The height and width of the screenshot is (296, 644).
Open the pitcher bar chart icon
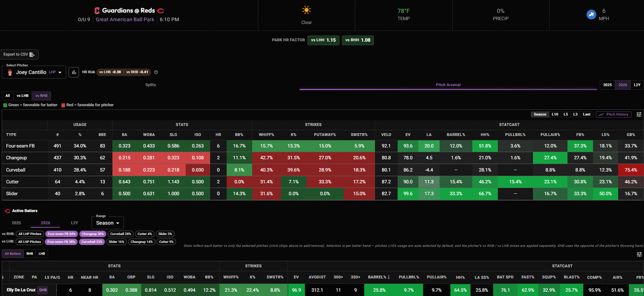pos(74,72)
